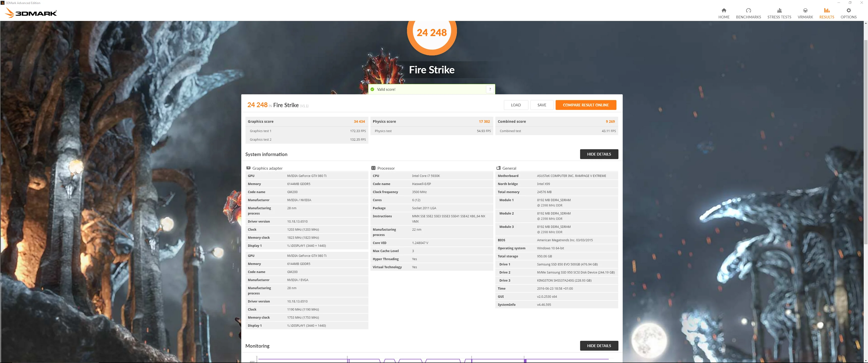Click COMPARE RESULT ONLINE button

(x=586, y=105)
